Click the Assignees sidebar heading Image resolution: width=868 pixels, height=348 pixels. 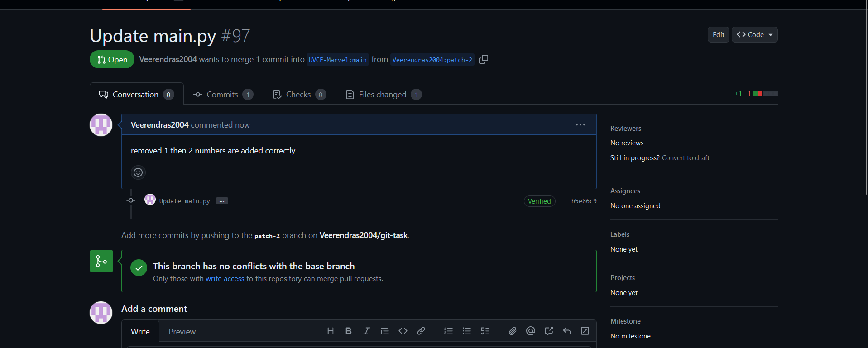click(625, 191)
